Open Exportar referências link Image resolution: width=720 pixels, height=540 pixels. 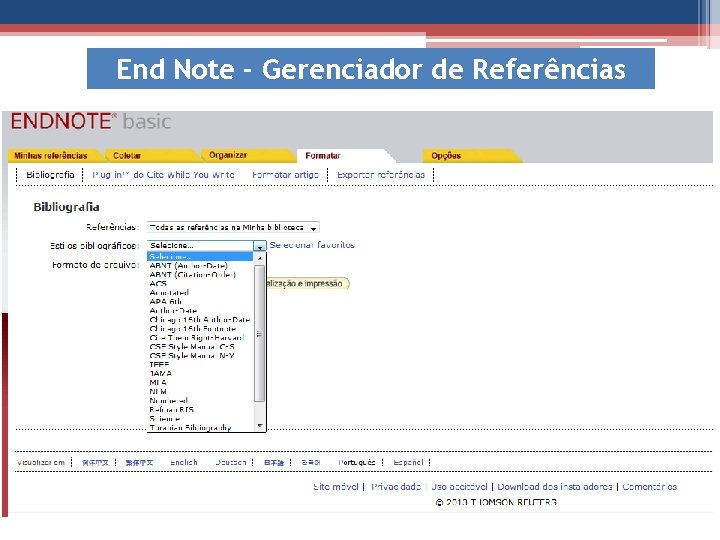[x=381, y=175]
